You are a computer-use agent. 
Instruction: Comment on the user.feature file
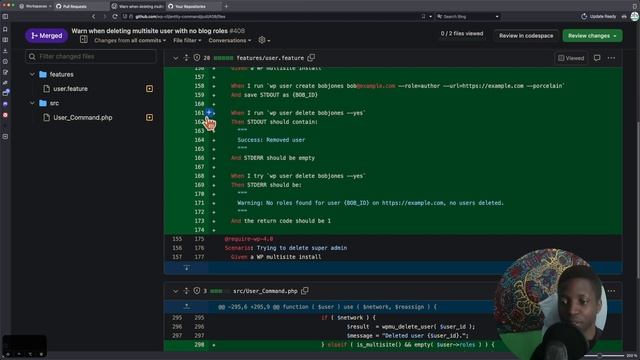coord(597,58)
